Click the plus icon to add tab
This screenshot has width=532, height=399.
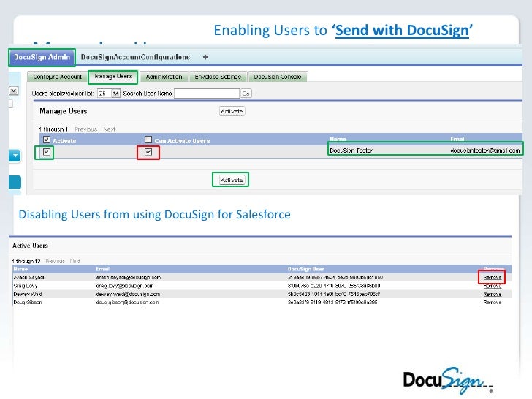tap(205, 57)
